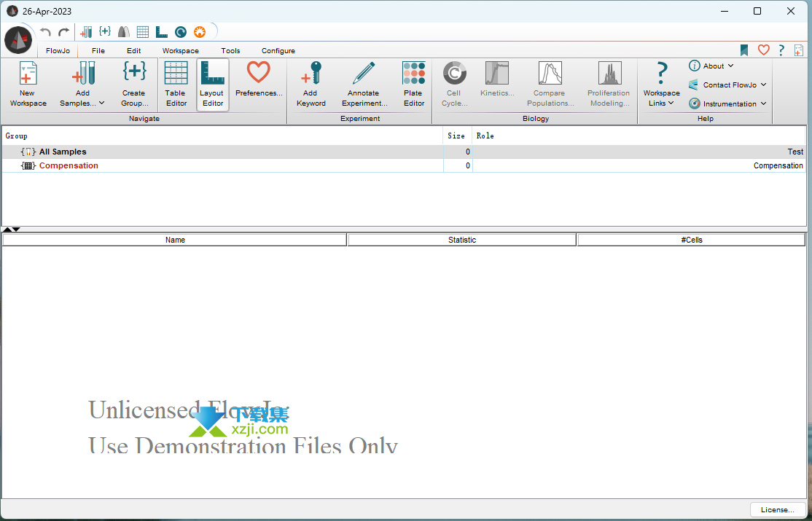Click the Role column header

[x=639, y=136]
